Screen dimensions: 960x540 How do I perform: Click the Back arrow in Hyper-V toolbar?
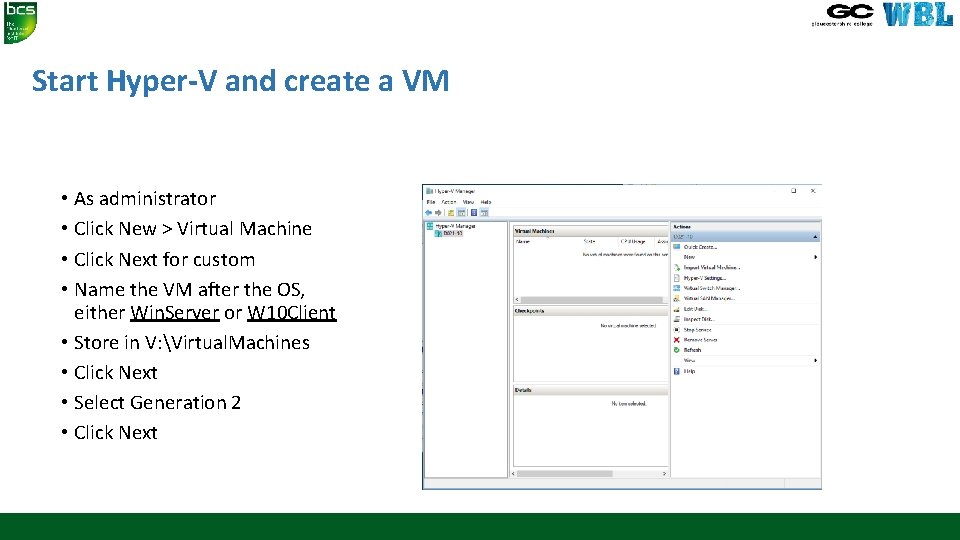click(429, 212)
